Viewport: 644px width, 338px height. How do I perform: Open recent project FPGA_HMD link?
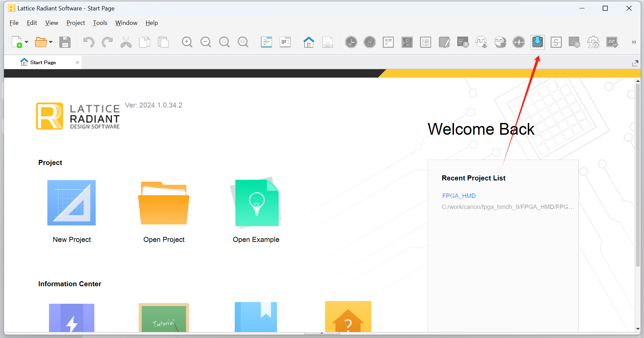(x=459, y=196)
